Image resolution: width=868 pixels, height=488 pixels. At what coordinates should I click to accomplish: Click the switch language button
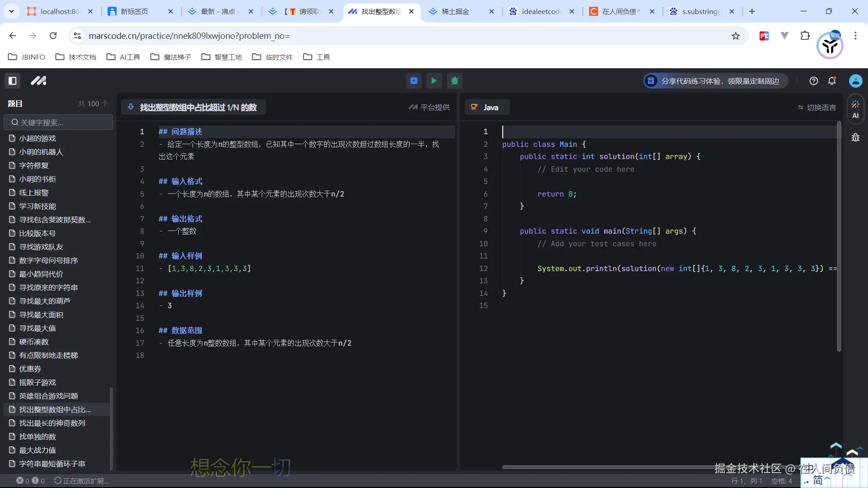pyautogui.click(x=816, y=108)
